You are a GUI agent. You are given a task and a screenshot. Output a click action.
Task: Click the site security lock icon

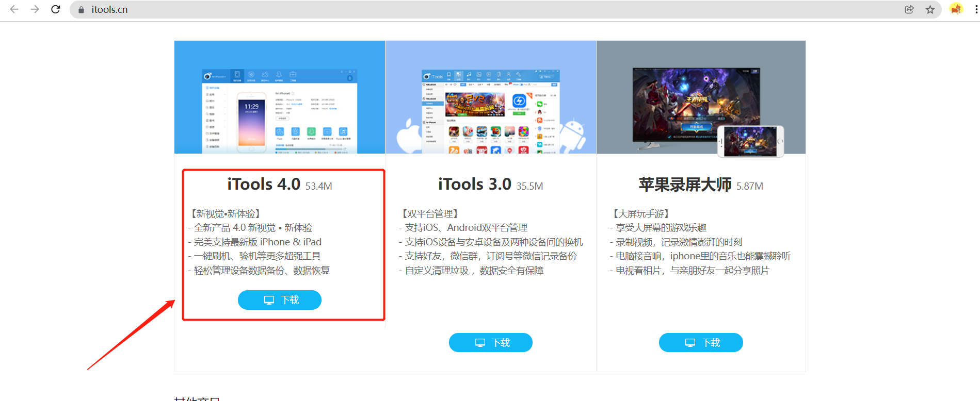pos(81,9)
